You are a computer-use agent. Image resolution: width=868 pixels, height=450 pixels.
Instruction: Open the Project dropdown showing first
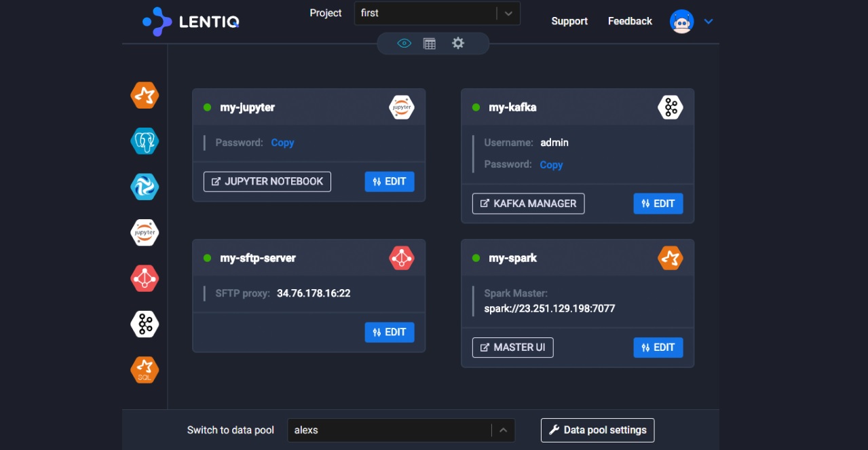point(436,14)
